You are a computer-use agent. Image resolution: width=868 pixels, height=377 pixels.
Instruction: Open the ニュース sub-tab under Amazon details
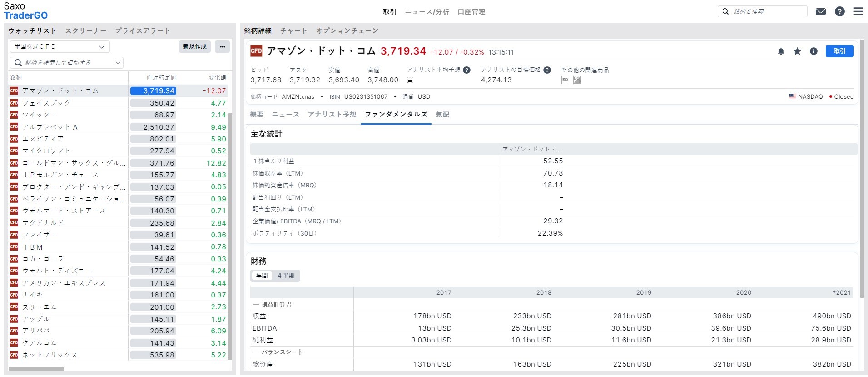pos(286,115)
